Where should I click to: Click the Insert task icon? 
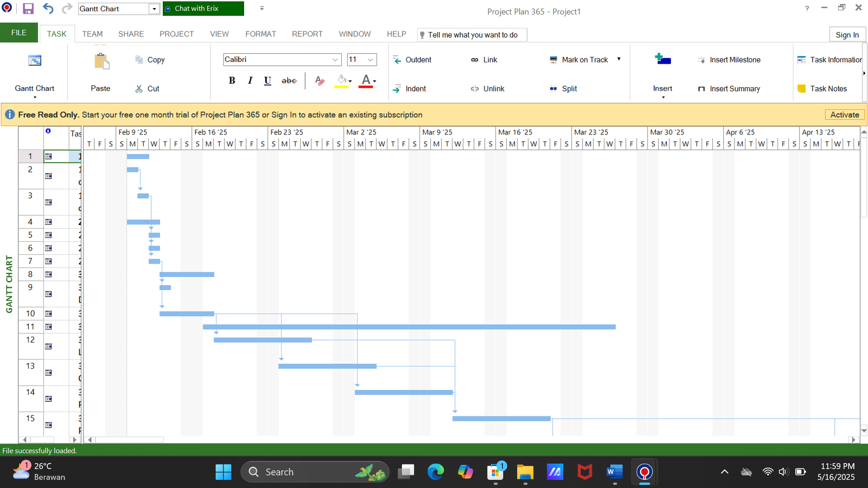[x=662, y=60]
